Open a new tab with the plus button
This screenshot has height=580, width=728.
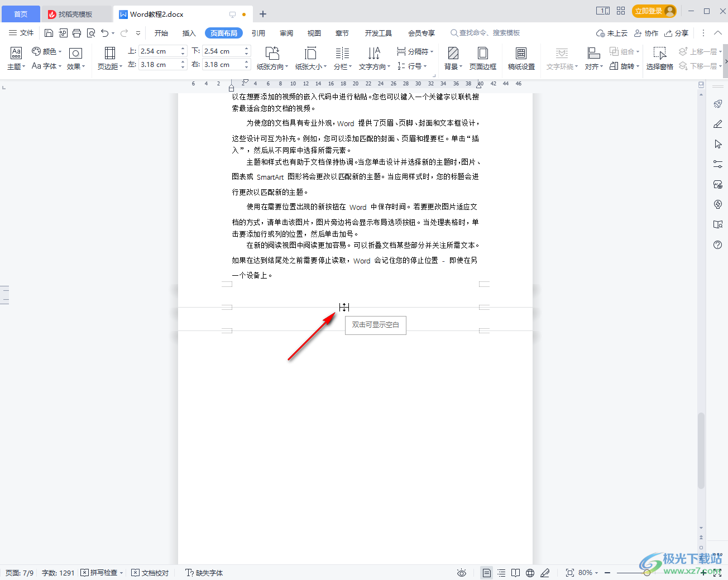263,14
